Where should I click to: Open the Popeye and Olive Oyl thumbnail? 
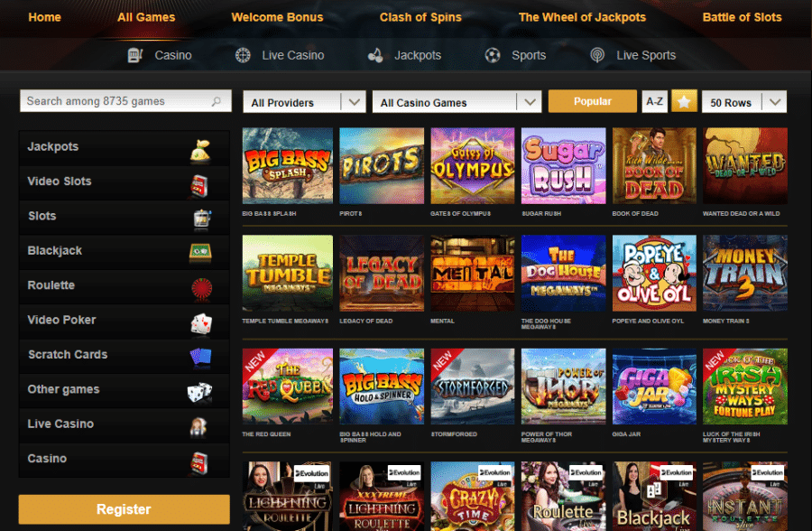point(654,274)
